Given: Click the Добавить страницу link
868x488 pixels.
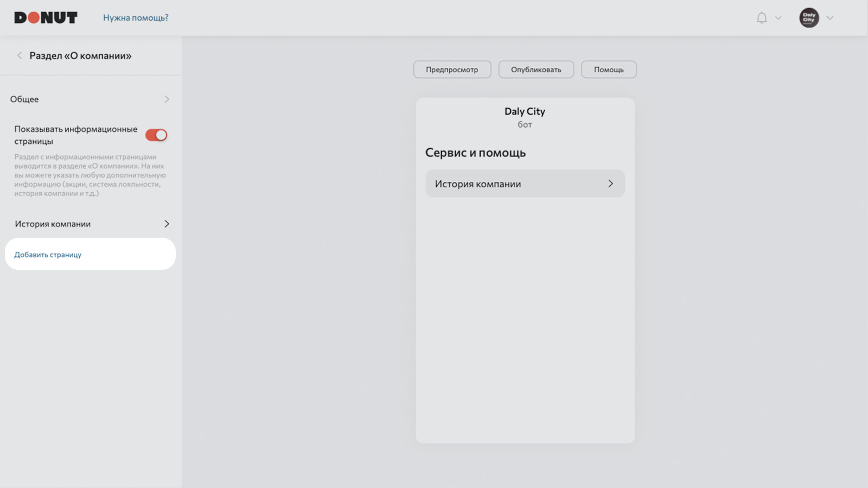Looking at the screenshot, I should 48,255.
